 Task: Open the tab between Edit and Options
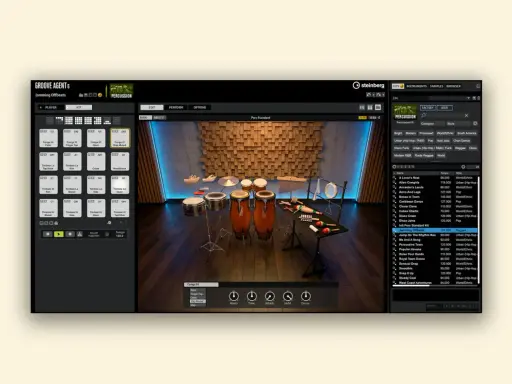coord(176,107)
